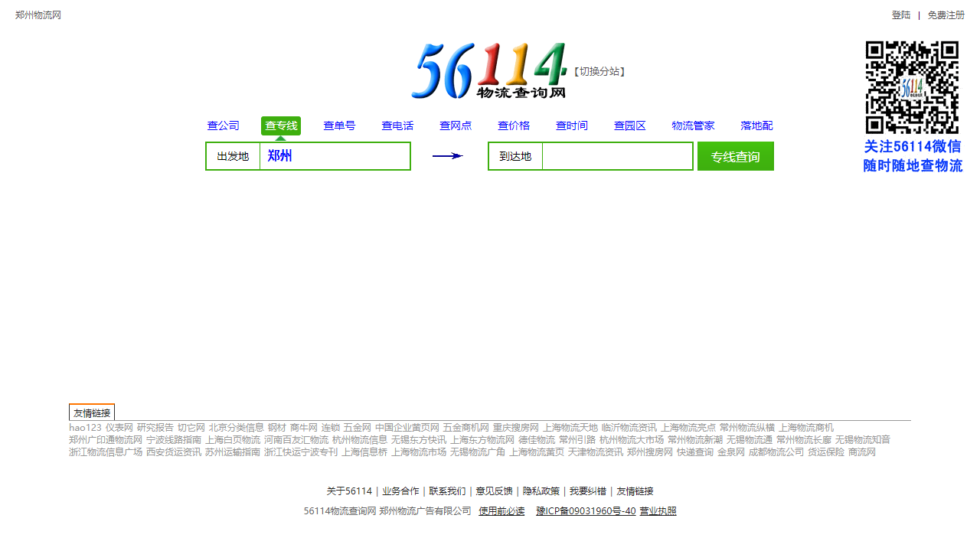Open the 查价格 tab

pos(514,126)
